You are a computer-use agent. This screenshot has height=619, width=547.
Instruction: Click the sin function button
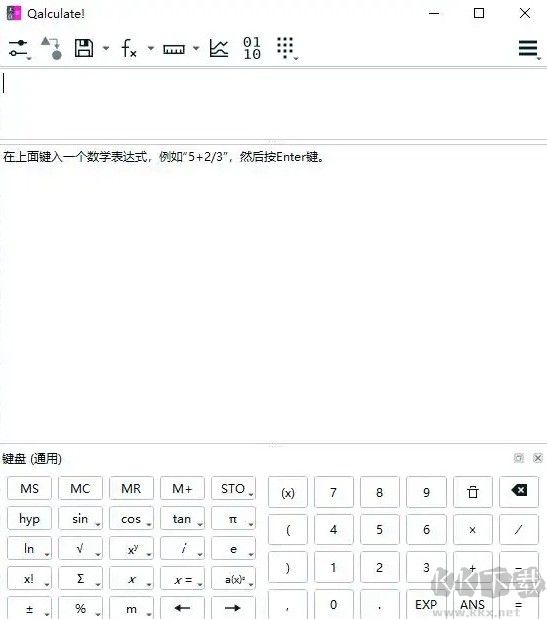[x=80, y=518]
